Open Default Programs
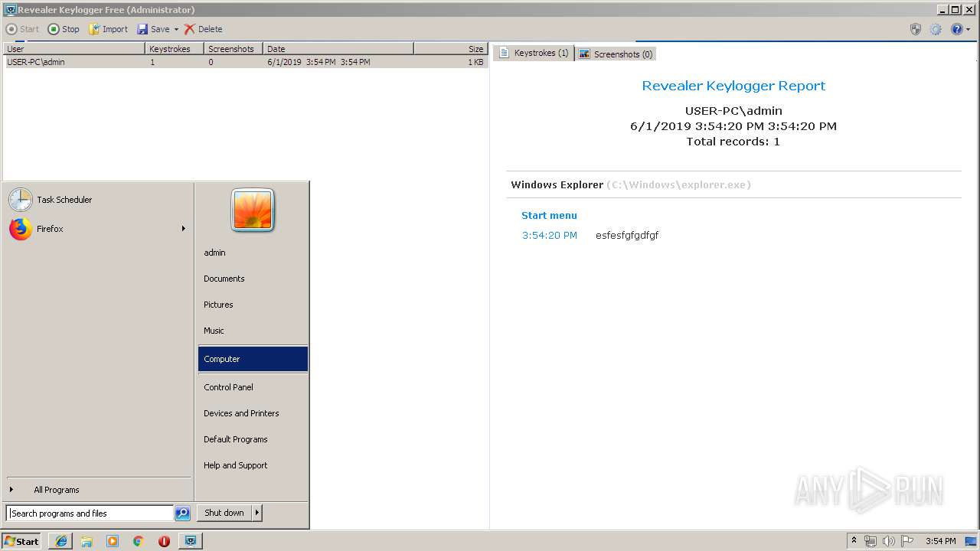This screenshot has width=980, height=551. pos(253,439)
